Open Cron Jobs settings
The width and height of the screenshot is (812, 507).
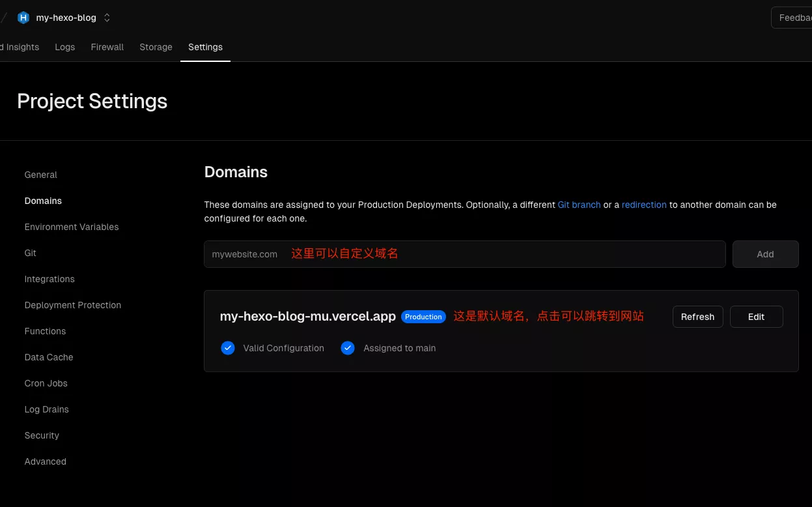coord(46,383)
